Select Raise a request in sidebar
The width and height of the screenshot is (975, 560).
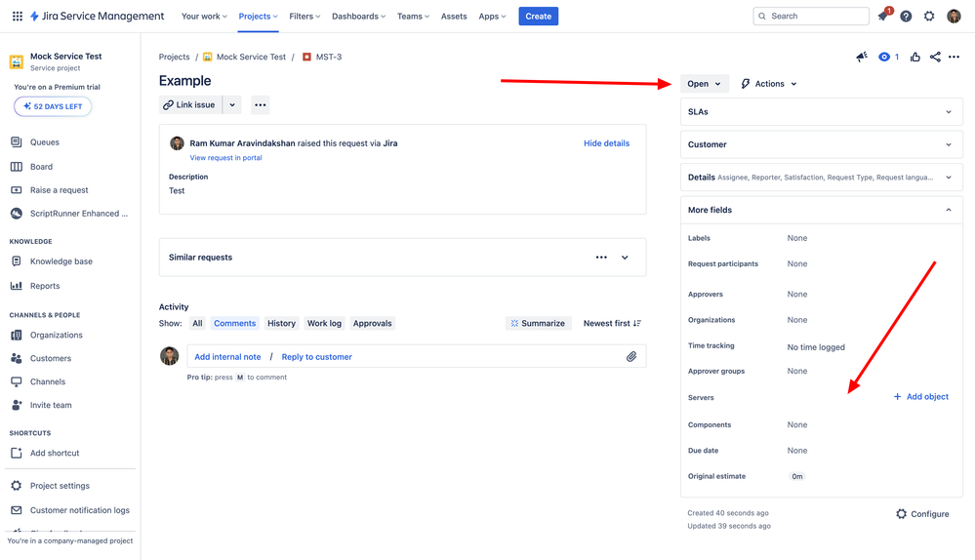[x=60, y=190]
